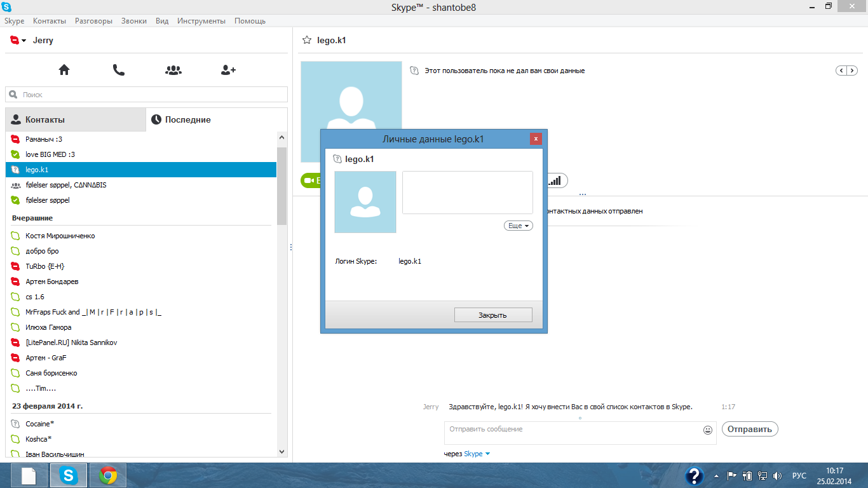This screenshot has height=488, width=868.
Task: Open the Skype Home icon
Action: click(x=64, y=70)
